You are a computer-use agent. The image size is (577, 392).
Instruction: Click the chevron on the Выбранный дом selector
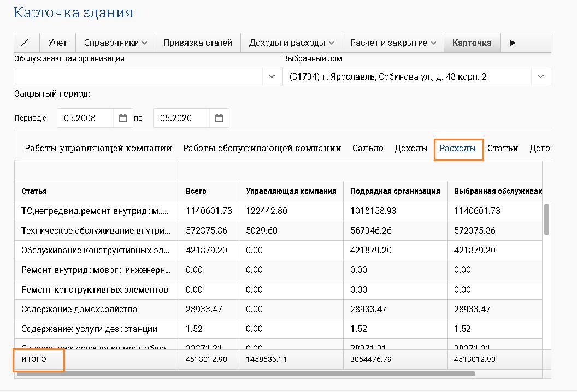click(541, 76)
